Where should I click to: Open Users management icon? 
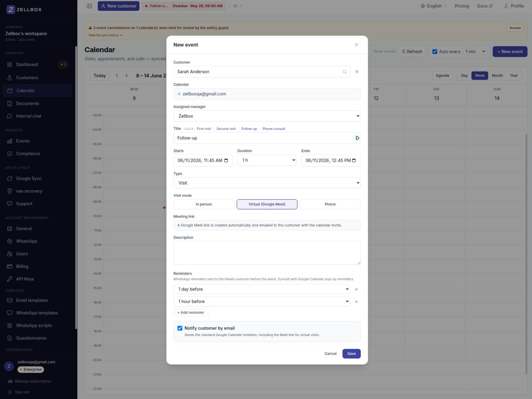click(10, 254)
